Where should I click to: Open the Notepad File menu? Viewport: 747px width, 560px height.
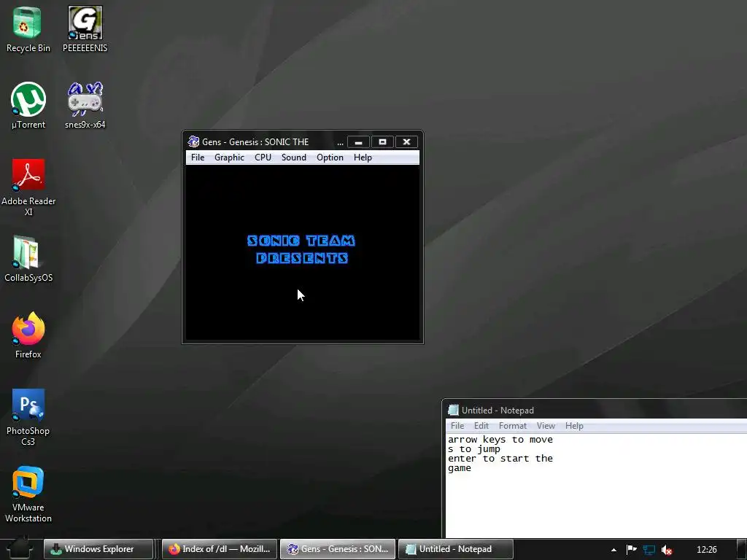point(457,426)
